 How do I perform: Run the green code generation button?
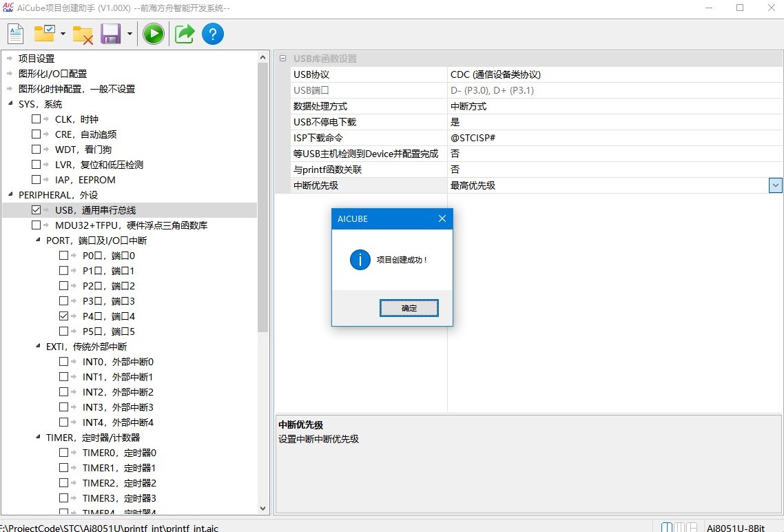pyautogui.click(x=152, y=33)
